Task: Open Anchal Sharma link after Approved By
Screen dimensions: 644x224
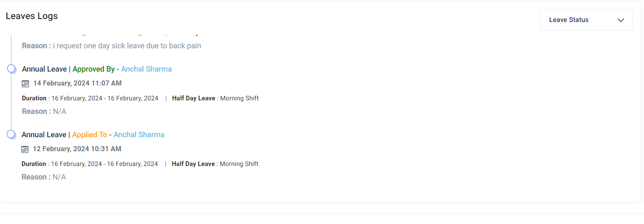Action: click(x=146, y=69)
